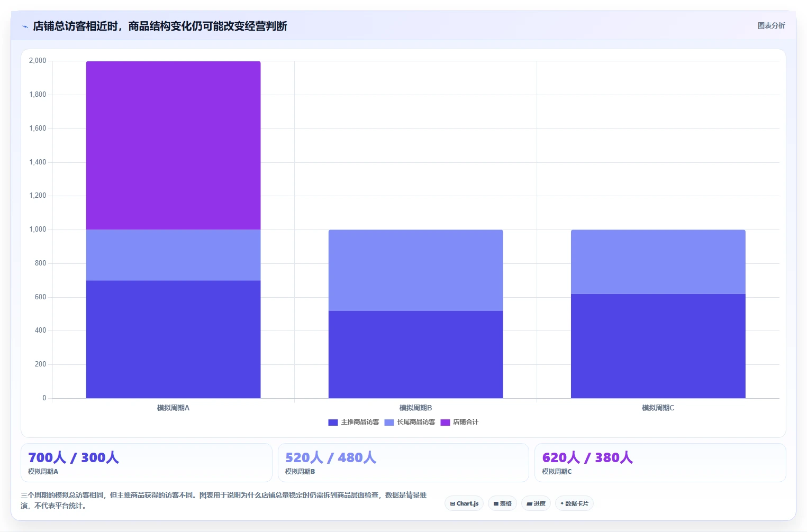Image resolution: width=807 pixels, height=532 pixels.
Task: Open the 700人 / 300人 data card
Action: pos(147,463)
